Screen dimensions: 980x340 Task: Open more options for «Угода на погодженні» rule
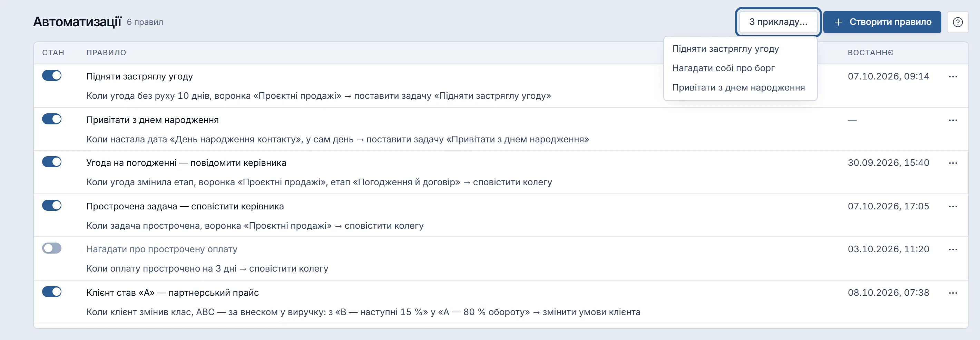[x=953, y=163]
